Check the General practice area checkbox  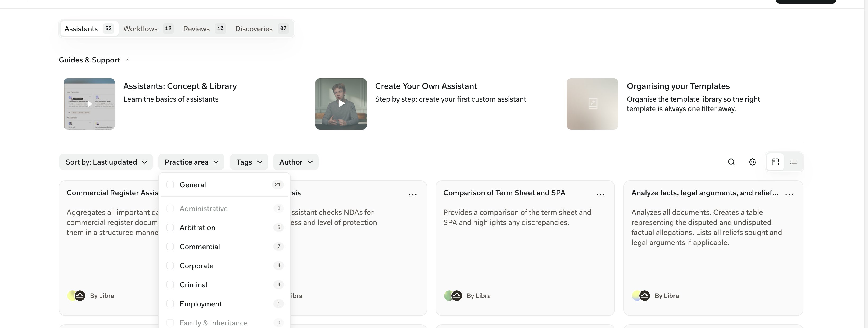click(x=170, y=185)
